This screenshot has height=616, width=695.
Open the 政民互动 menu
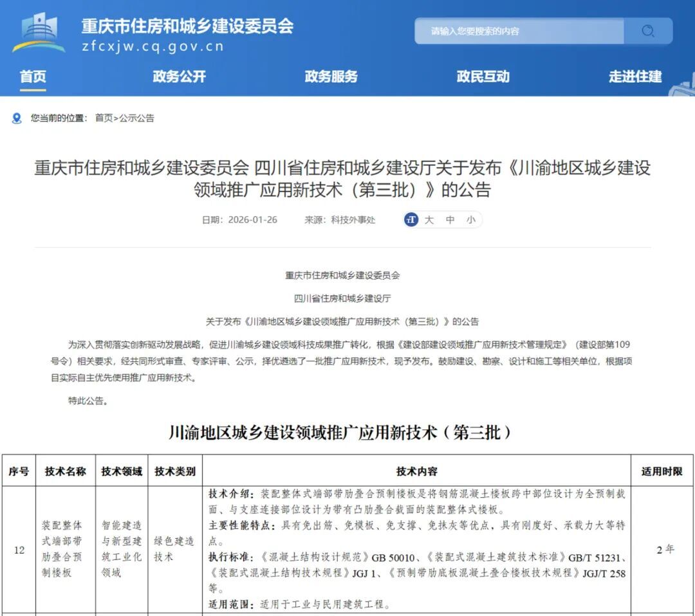click(x=482, y=77)
